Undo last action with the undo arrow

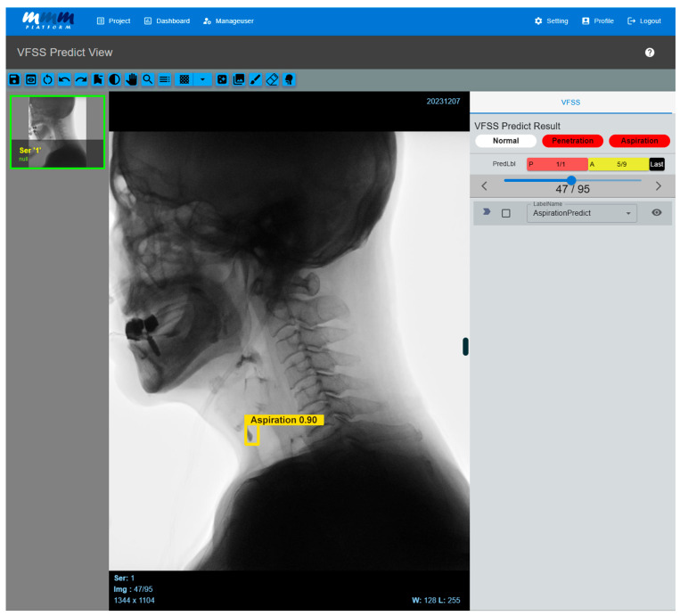pos(64,79)
